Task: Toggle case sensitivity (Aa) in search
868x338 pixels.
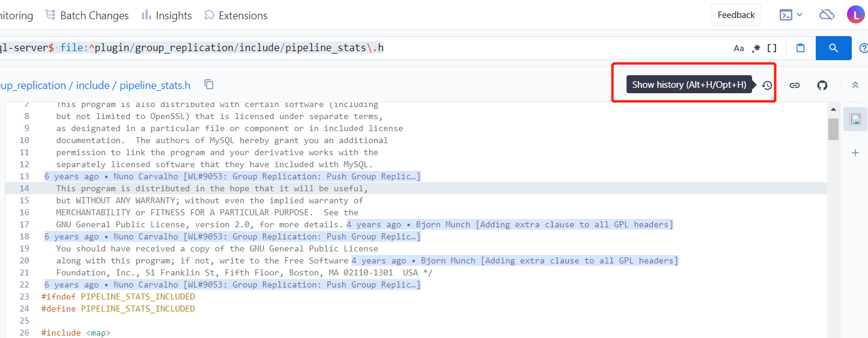Action: [739, 48]
